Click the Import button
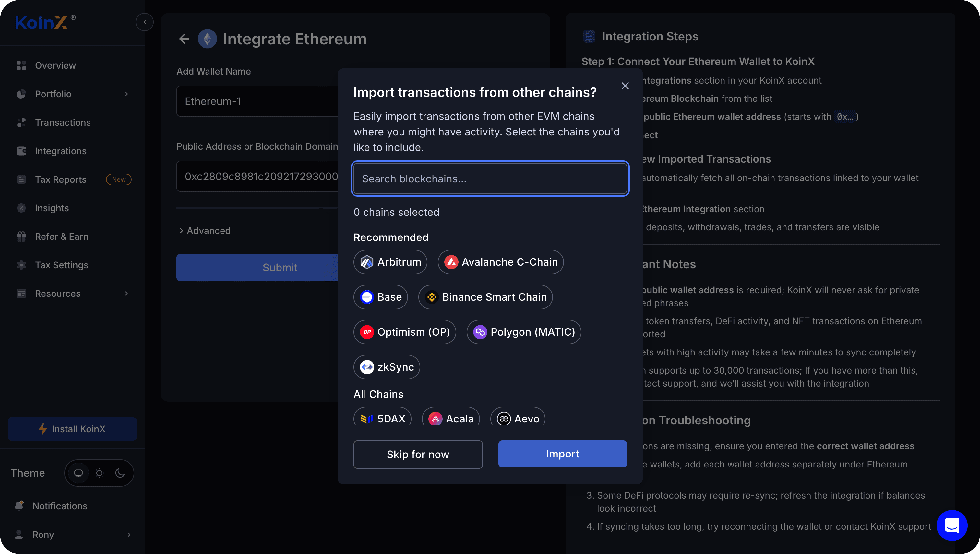Viewport: 980px width, 554px height. (562, 454)
